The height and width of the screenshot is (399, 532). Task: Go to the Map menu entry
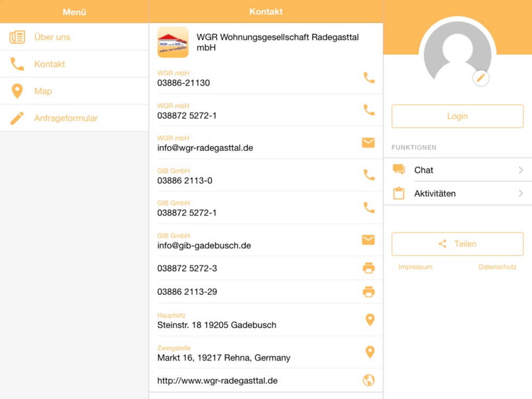point(74,91)
